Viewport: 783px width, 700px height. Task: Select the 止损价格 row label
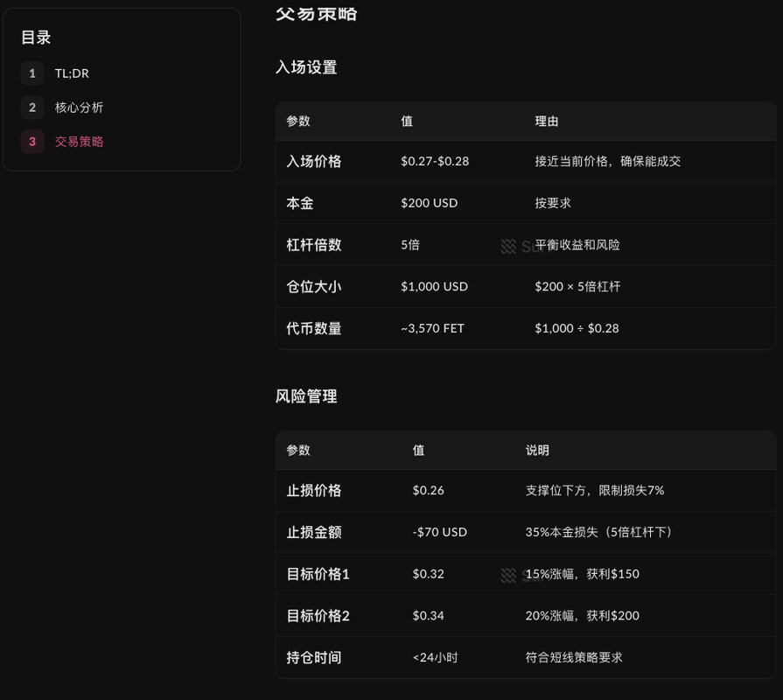coord(314,490)
